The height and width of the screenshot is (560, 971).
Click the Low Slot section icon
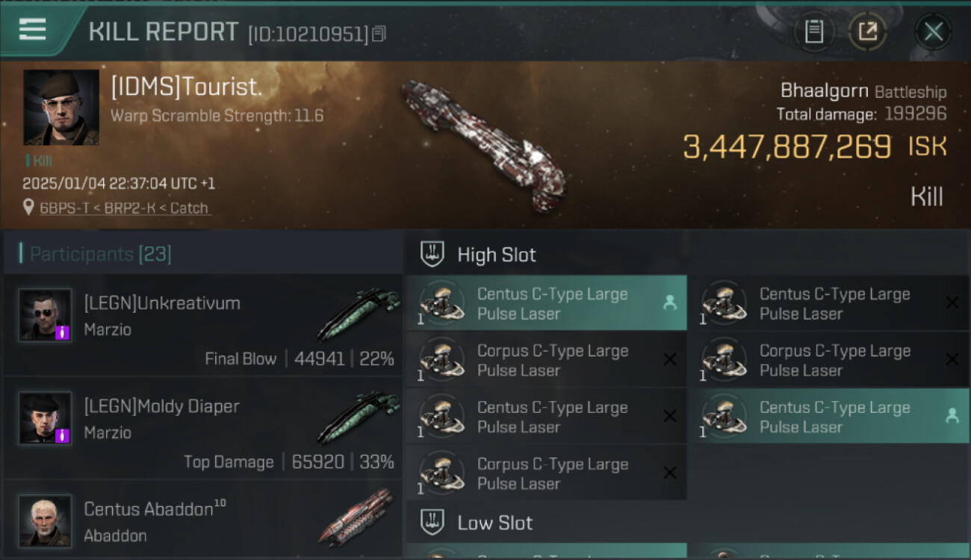(432, 522)
